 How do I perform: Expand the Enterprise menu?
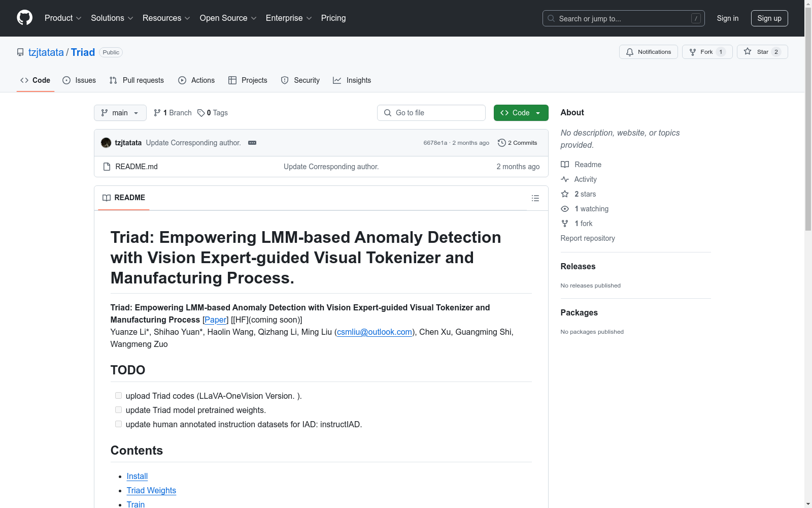[289, 18]
